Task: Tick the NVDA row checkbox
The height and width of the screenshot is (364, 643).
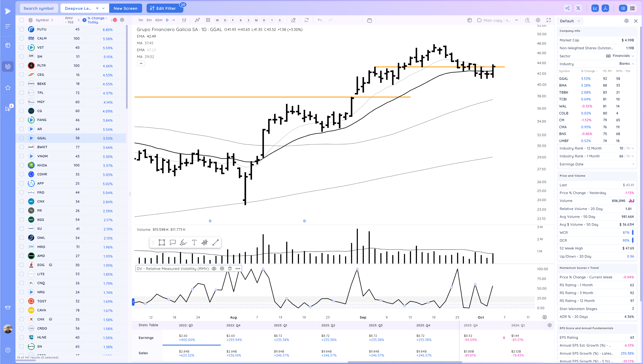Action: [x=22, y=165]
